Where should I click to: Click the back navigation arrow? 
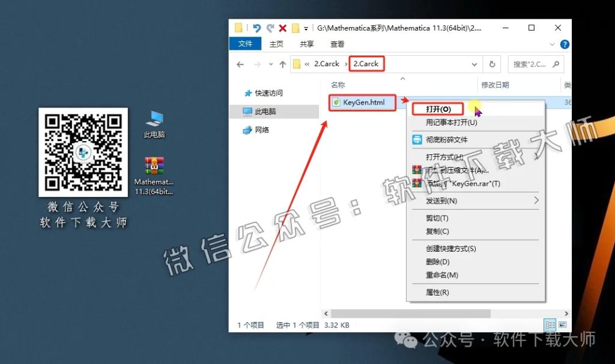tap(240, 64)
